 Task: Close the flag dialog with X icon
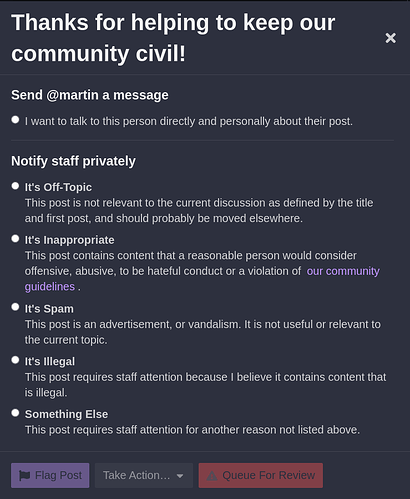tap(390, 38)
